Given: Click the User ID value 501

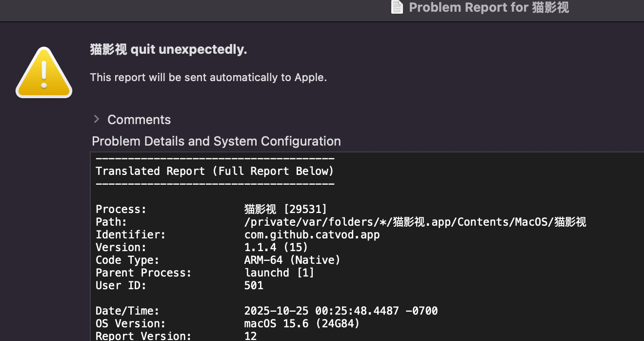Looking at the screenshot, I should (x=254, y=285).
